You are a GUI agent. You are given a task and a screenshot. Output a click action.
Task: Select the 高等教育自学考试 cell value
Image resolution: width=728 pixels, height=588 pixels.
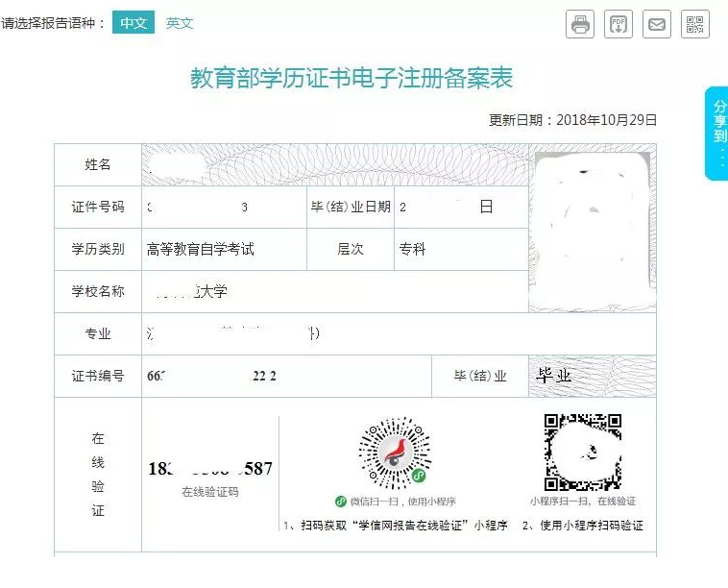pos(201,249)
